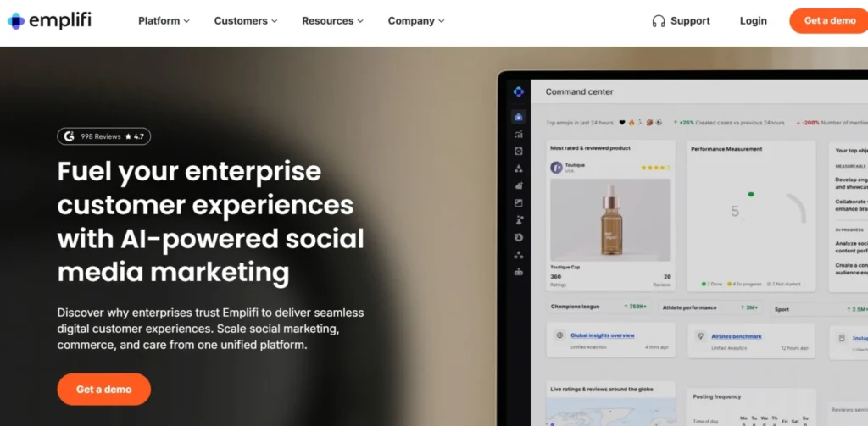Expand the Company dropdown chevron
This screenshot has height=426, width=868.
(441, 21)
